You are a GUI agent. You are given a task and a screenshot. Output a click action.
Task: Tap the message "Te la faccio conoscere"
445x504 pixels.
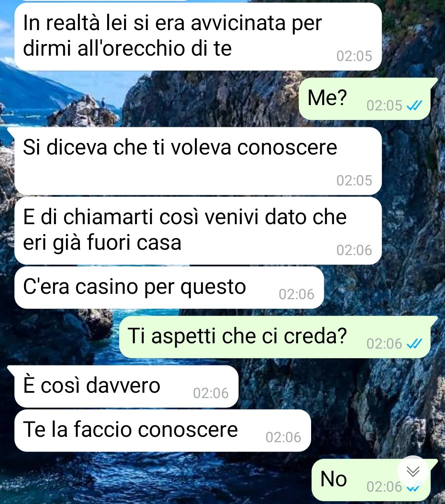point(162,431)
